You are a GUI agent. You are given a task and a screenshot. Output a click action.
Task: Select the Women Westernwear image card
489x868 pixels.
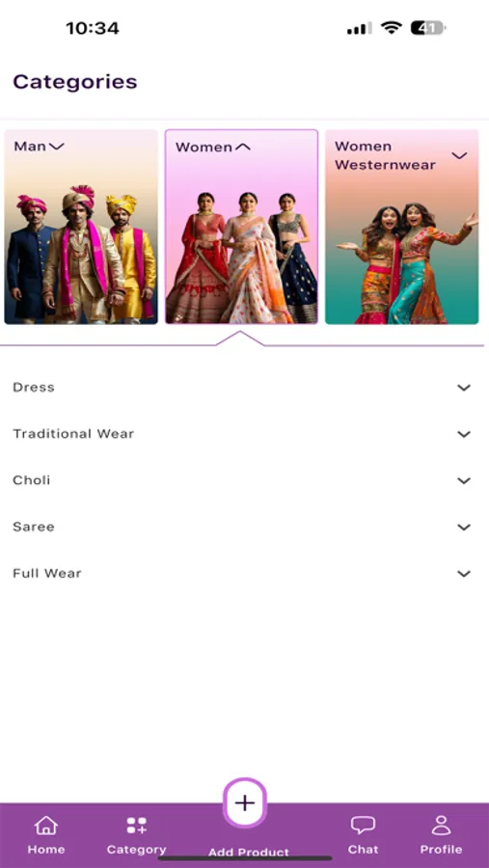tap(402, 227)
